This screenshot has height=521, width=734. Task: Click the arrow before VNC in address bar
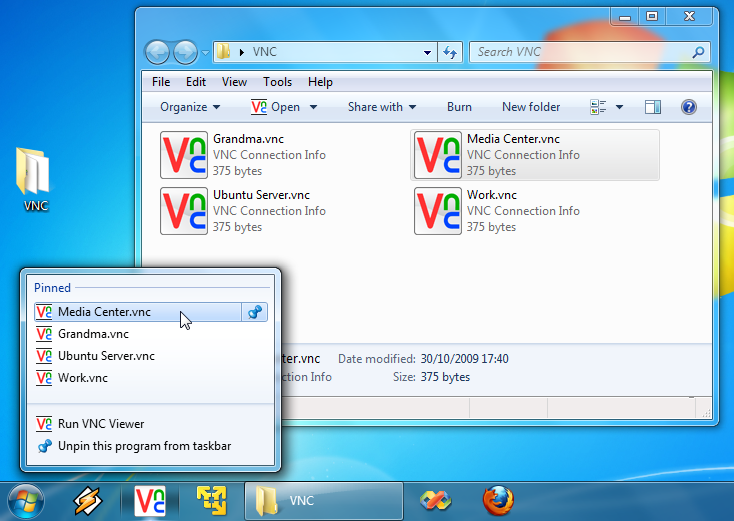pos(242,52)
